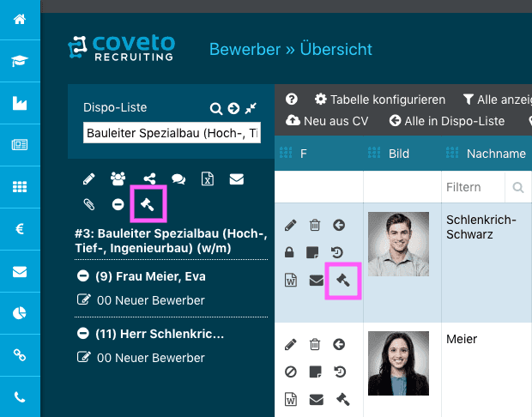Click 00 Neuer Bewerber under Herr Schlenkric...
Screen dimensions: 532x417
151,358
